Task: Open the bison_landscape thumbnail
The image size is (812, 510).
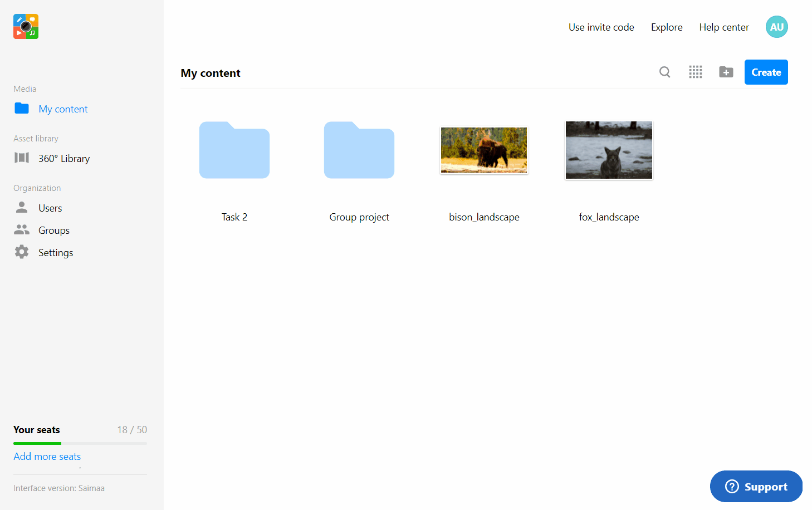Action: click(x=484, y=150)
